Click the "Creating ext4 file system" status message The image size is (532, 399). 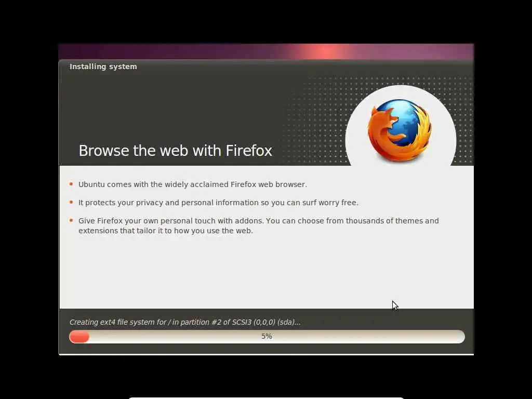185,322
